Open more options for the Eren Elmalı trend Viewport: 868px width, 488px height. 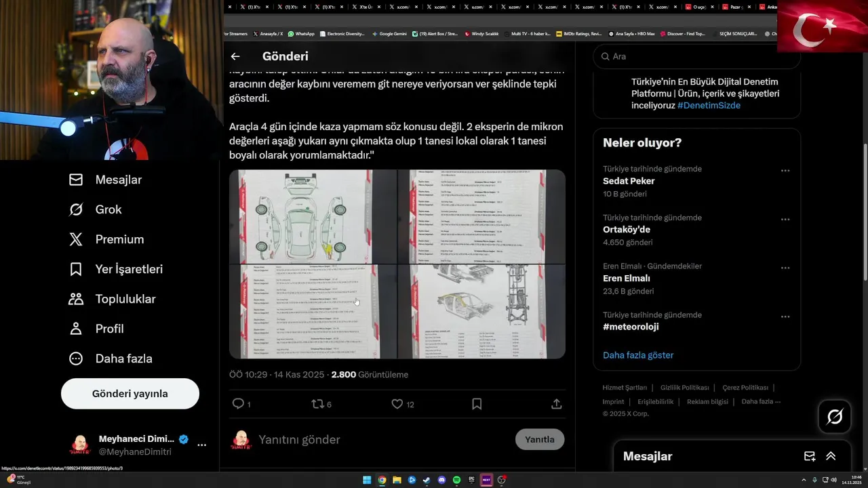(785, 268)
